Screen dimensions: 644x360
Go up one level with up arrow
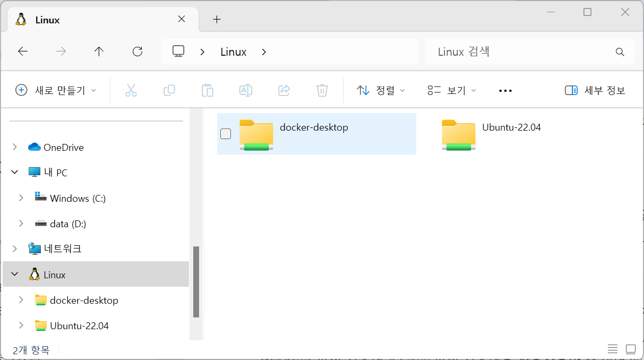pos(99,52)
